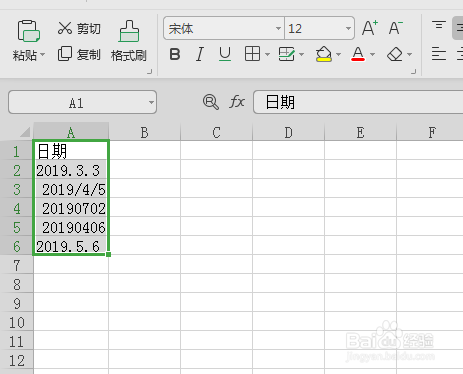This screenshot has height=374, width=463.
Task: Click the cell borders icon
Action: 252,54
